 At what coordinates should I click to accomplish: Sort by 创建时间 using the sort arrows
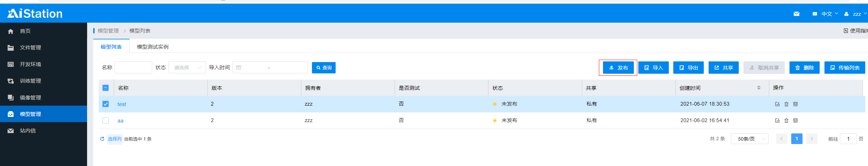[759, 88]
